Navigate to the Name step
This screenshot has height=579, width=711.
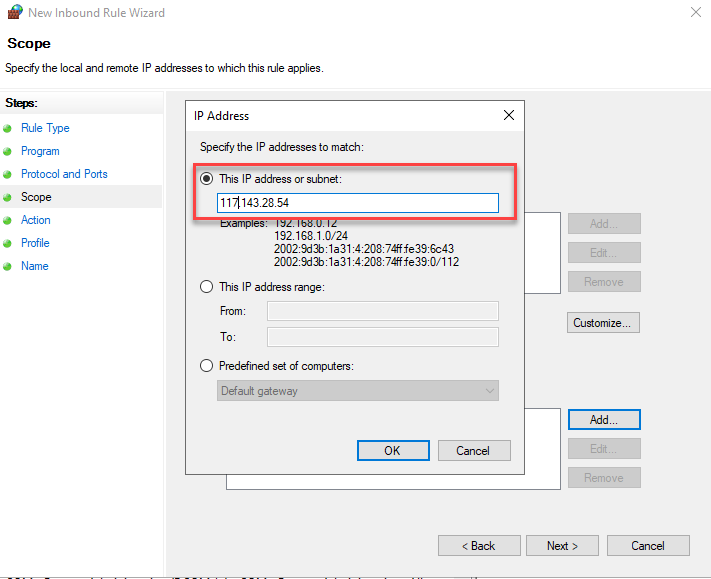tap(34, 266)
